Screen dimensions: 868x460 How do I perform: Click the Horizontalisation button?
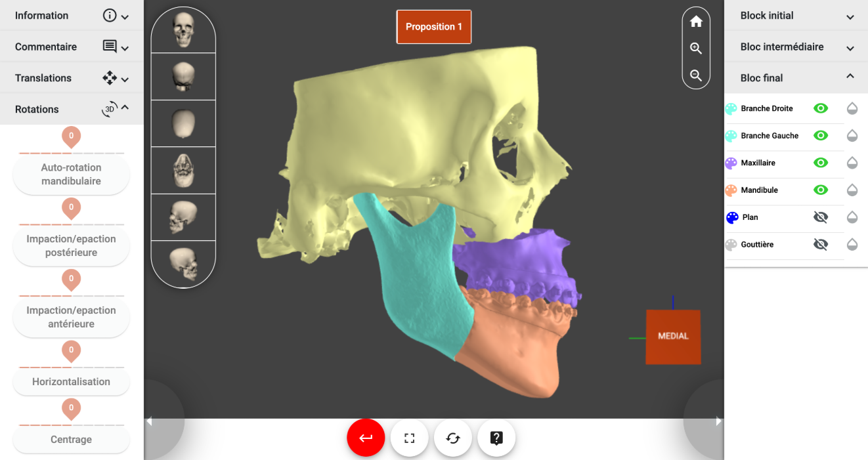pos(72,382)
